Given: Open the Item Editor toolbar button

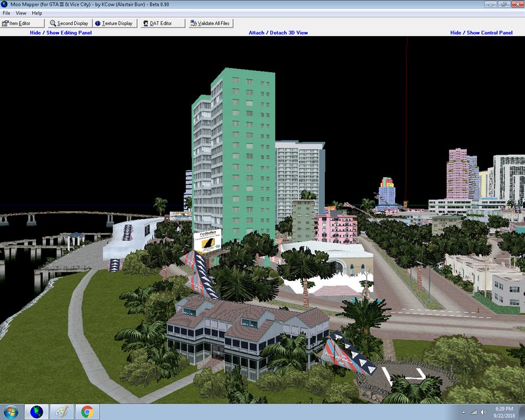Looking at the screenshot, I should coord(22,23).
